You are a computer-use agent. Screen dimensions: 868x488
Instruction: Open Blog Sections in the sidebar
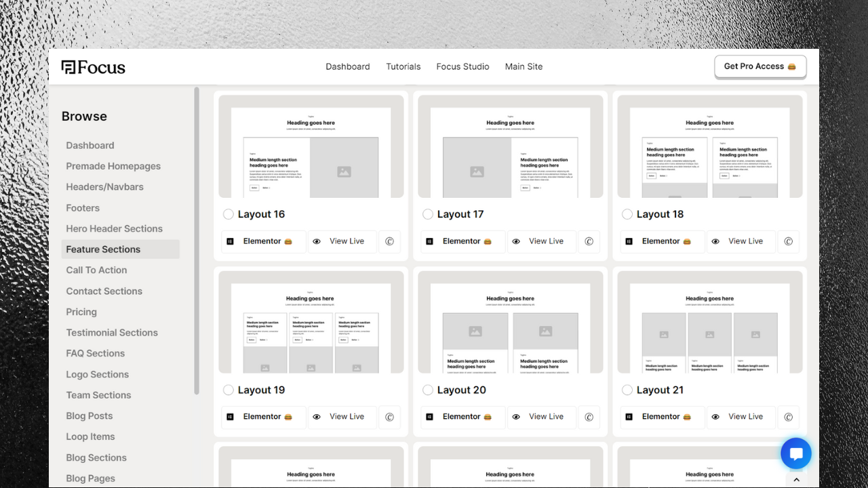[96, 457]
